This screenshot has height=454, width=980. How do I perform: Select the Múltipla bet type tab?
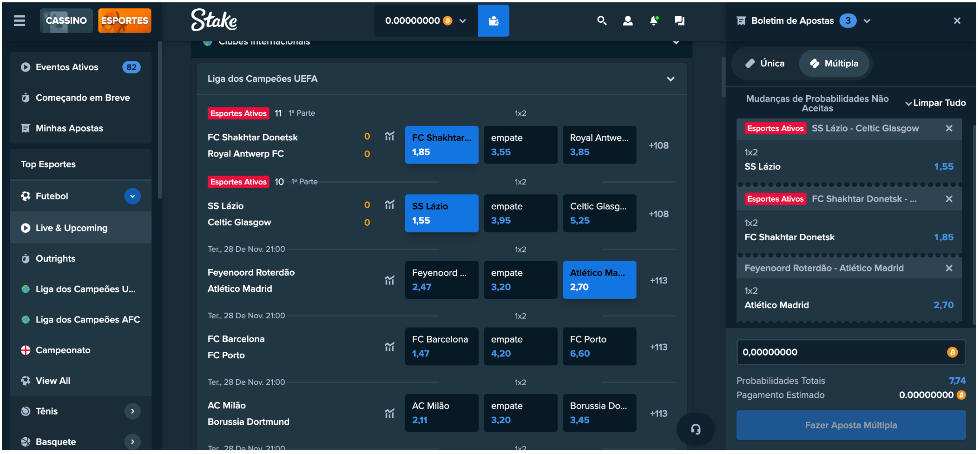click(x=834, y=63)
